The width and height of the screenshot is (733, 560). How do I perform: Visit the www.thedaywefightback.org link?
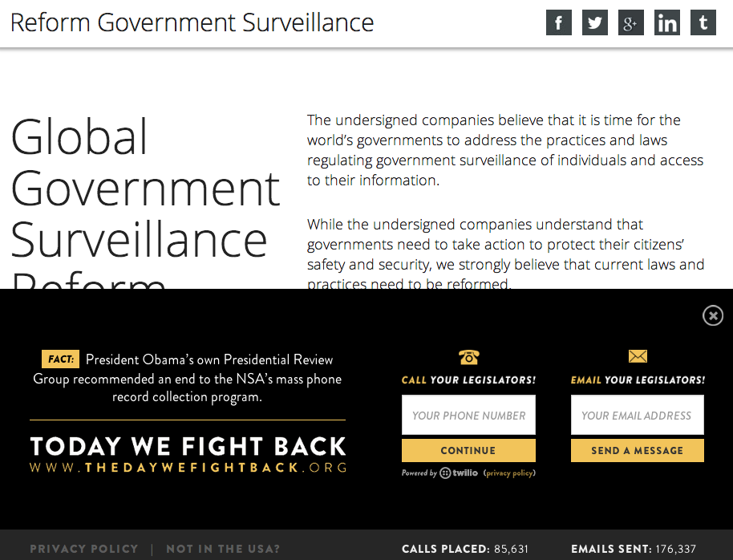(188, 467)
